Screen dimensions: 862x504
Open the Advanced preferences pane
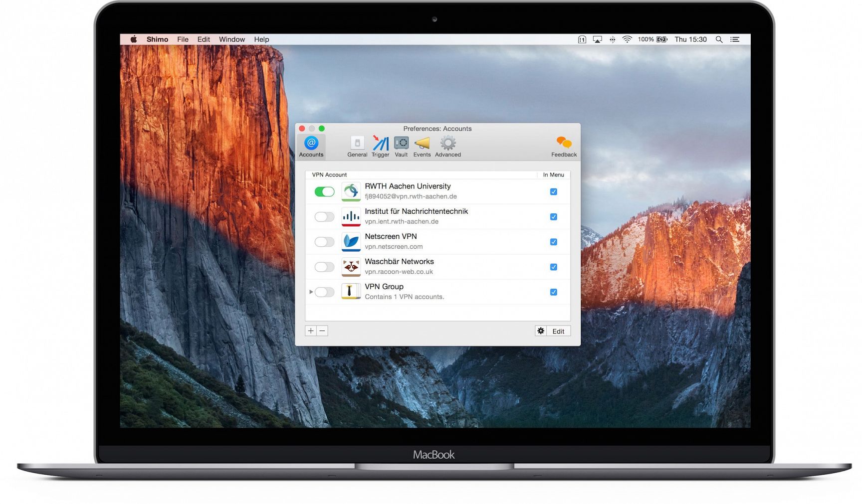click(448, 147)
